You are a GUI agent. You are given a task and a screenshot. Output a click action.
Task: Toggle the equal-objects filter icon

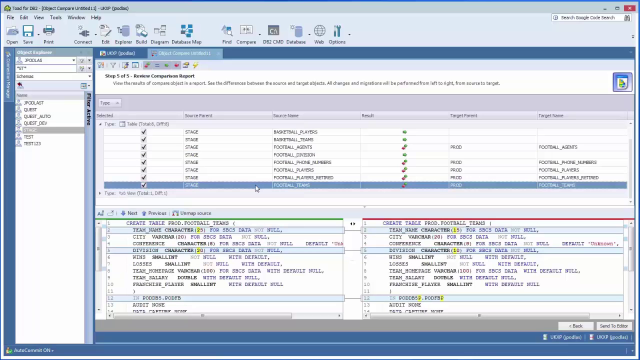tap(157, 65)
